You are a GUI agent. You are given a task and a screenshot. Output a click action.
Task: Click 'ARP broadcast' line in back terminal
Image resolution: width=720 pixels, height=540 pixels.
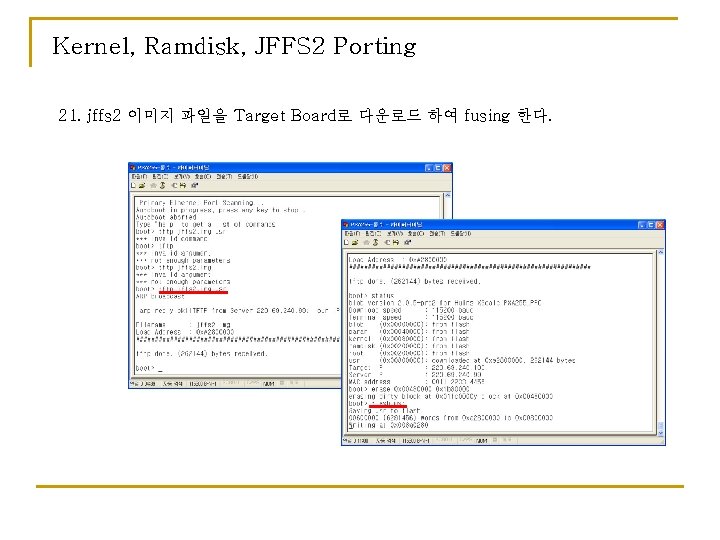[160, 297]
